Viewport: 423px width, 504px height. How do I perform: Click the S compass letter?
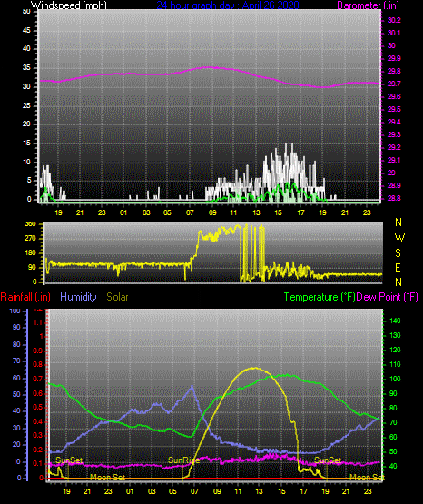tap(398, 253)
